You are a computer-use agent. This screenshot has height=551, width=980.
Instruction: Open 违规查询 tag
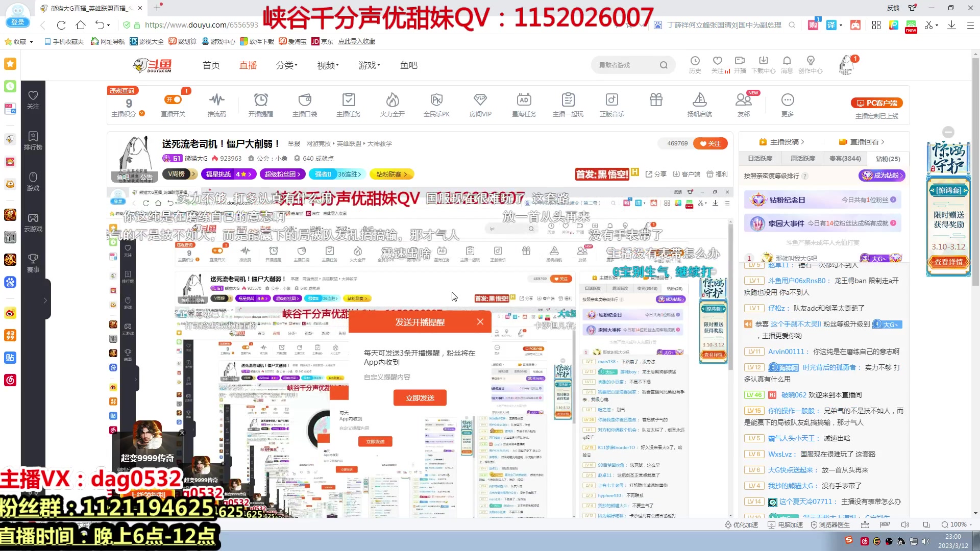coord(122,90)
